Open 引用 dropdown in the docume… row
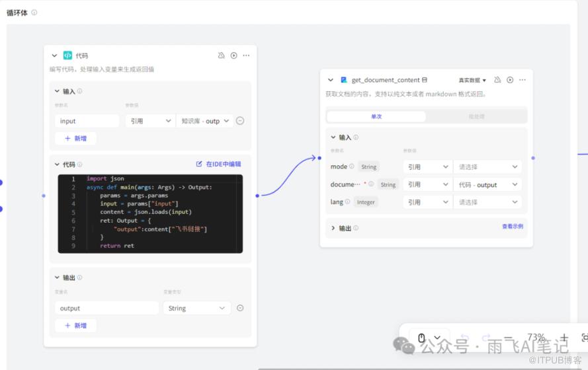The image size is (588, 370). tap(427, 184)
